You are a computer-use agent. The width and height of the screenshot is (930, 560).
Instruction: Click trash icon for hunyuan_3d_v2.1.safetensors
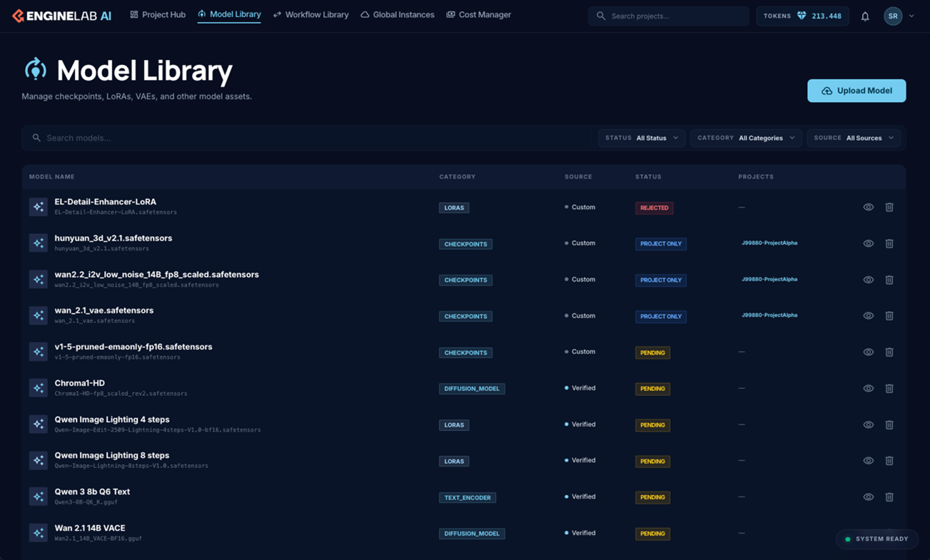pos(889,244)
